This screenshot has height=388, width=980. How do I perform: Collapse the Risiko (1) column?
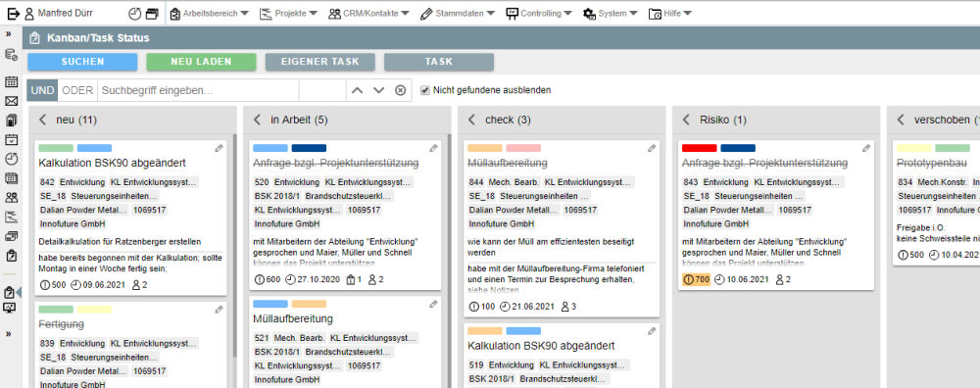[686, 120]
